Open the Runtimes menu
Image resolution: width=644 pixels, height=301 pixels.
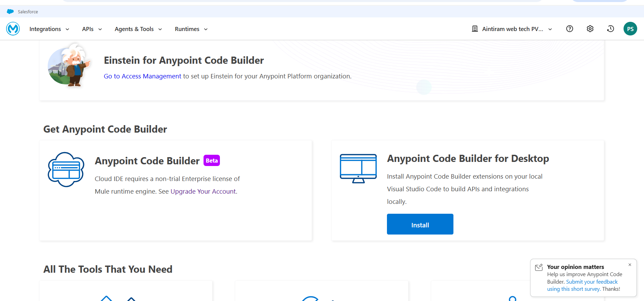pyautogui.click(x=191, y=29)
